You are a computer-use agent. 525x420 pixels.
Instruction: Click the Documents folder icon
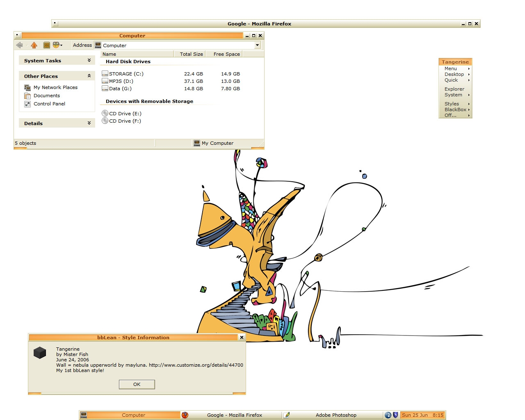coord(27,96)
